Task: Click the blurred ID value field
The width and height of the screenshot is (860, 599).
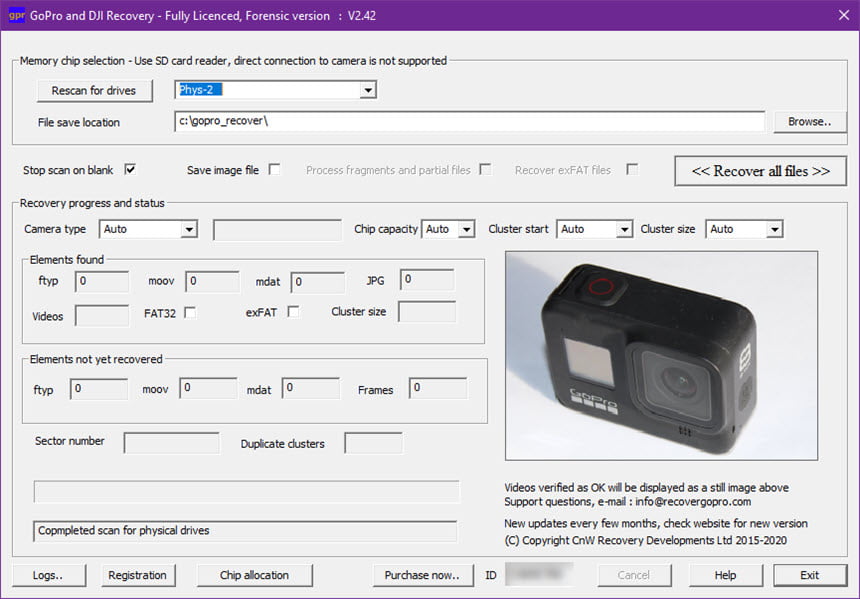Action: (540, 574)
